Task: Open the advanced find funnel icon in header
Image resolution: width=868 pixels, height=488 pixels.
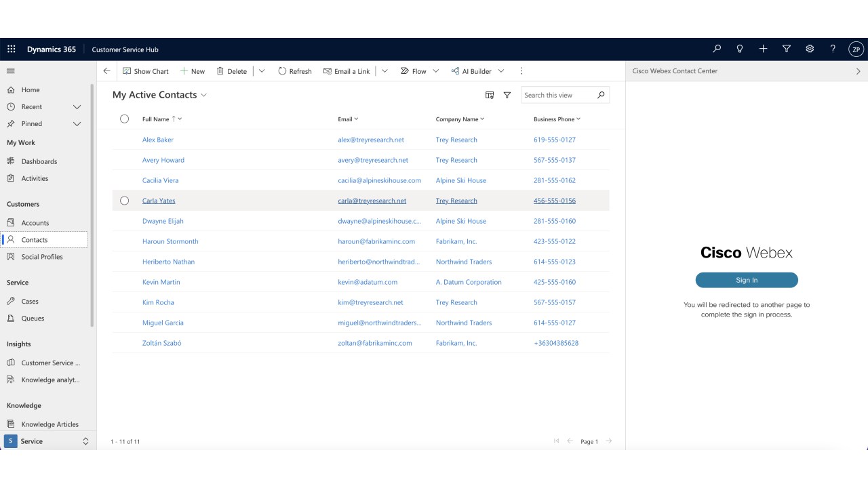Action: point(787,49)
